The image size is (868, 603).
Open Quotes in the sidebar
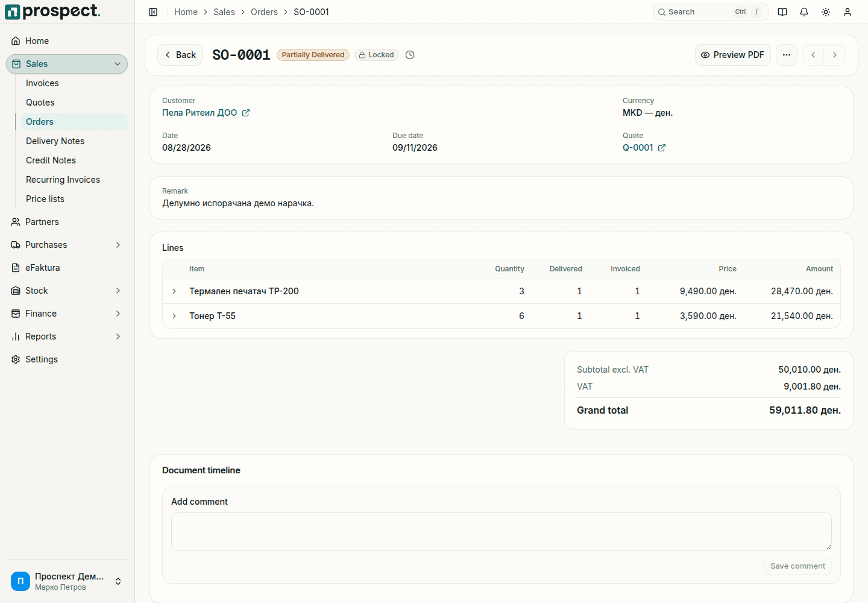74,103
